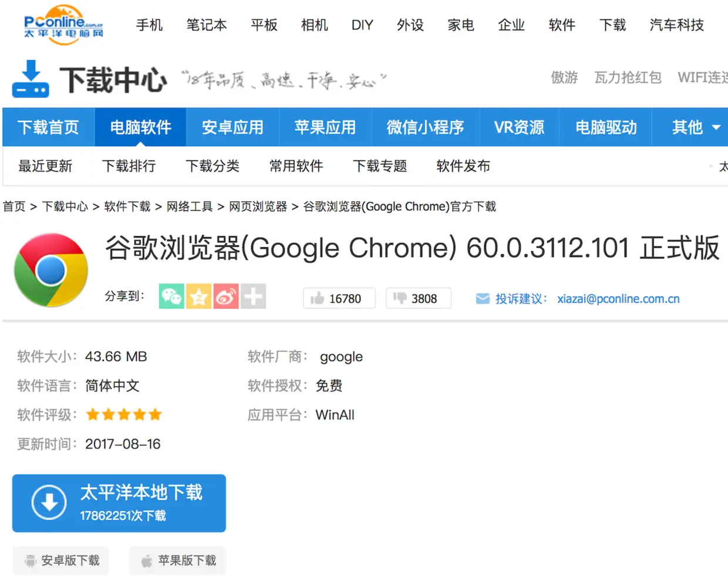
Task: Click 软件下载 breadcrumb link
Action: (127, 207)
